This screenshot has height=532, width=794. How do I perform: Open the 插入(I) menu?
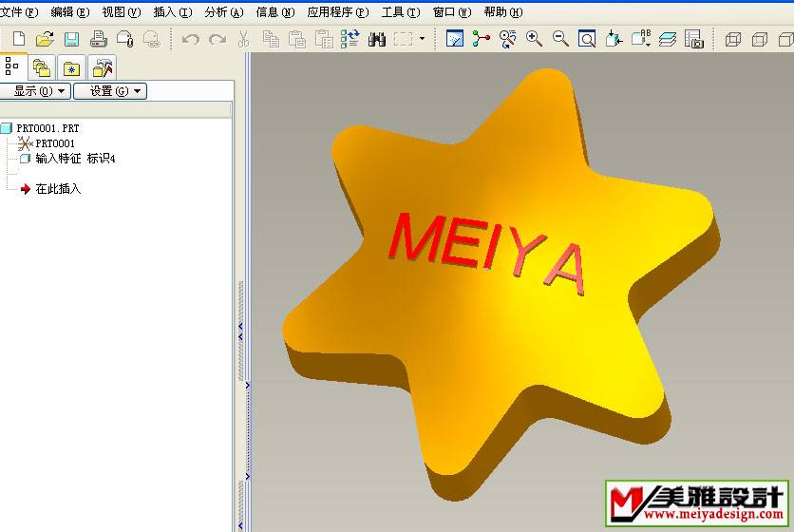pyautogui.click(x=173, y=12)
